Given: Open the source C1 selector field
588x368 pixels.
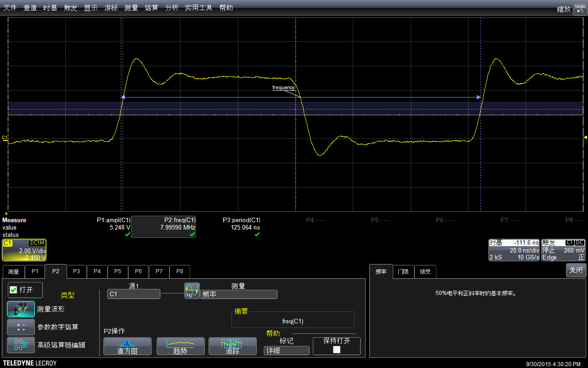Looking at the screenshot, I should [133, 294].
